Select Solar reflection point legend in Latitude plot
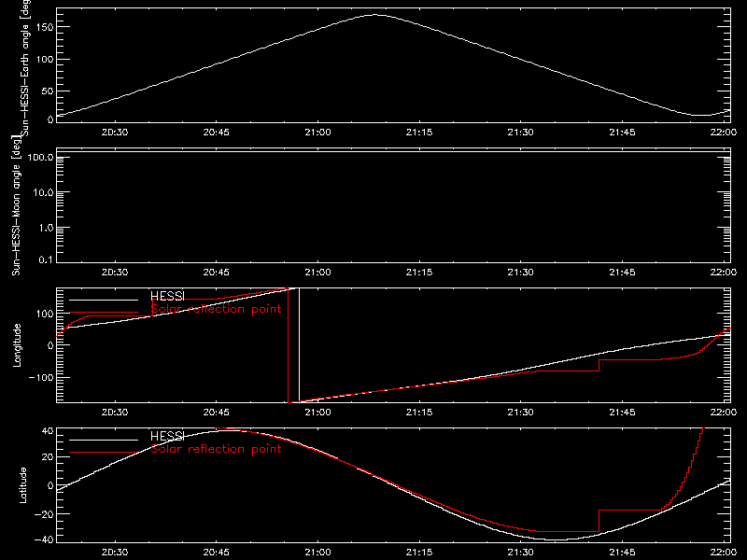 (x=216, y=449)
